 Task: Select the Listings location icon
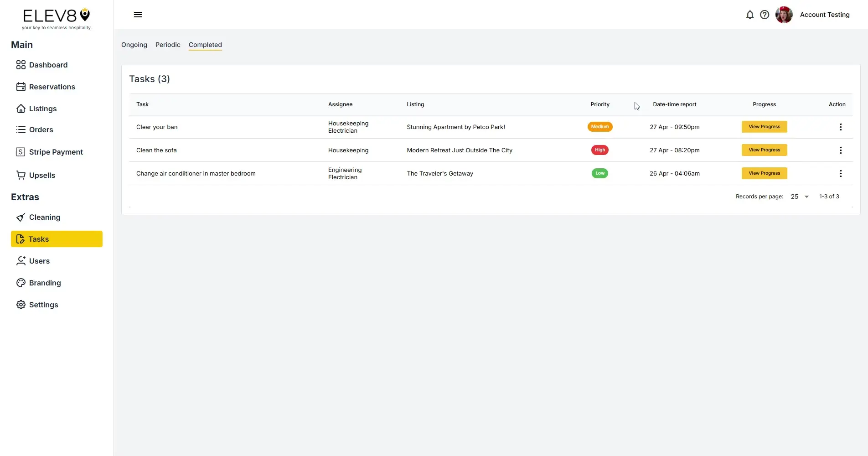click(21, 109)
